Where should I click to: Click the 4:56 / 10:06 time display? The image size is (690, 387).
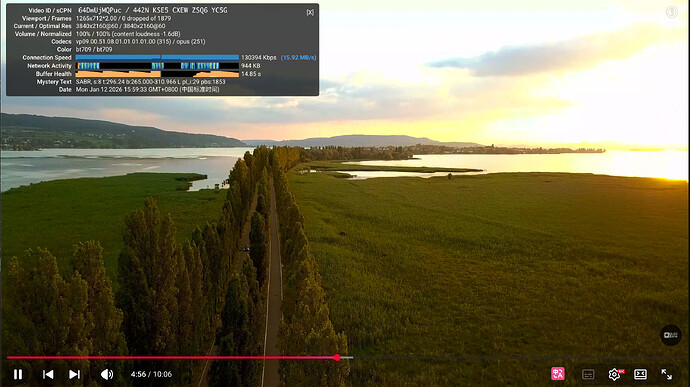(x=151, y=374)
